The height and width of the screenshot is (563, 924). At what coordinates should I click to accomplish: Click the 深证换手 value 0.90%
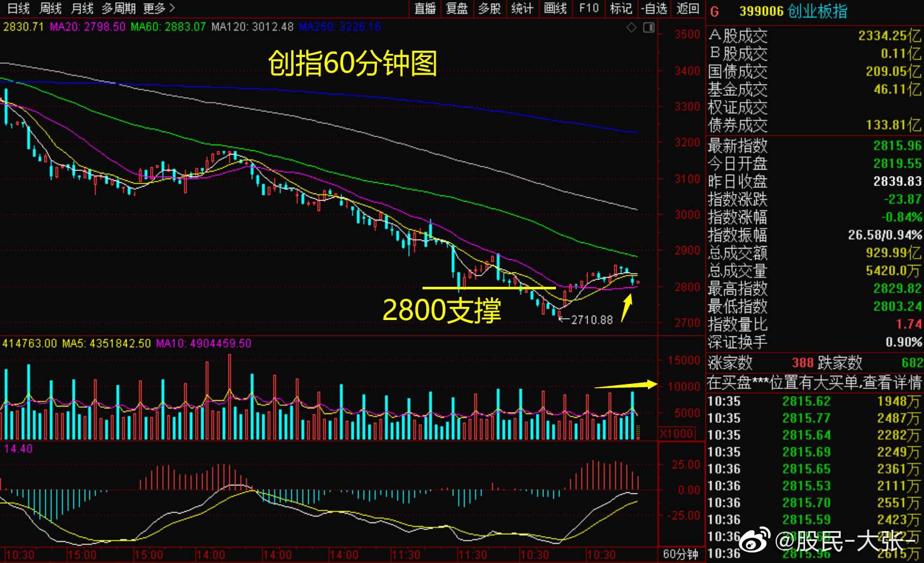[904, 343]
